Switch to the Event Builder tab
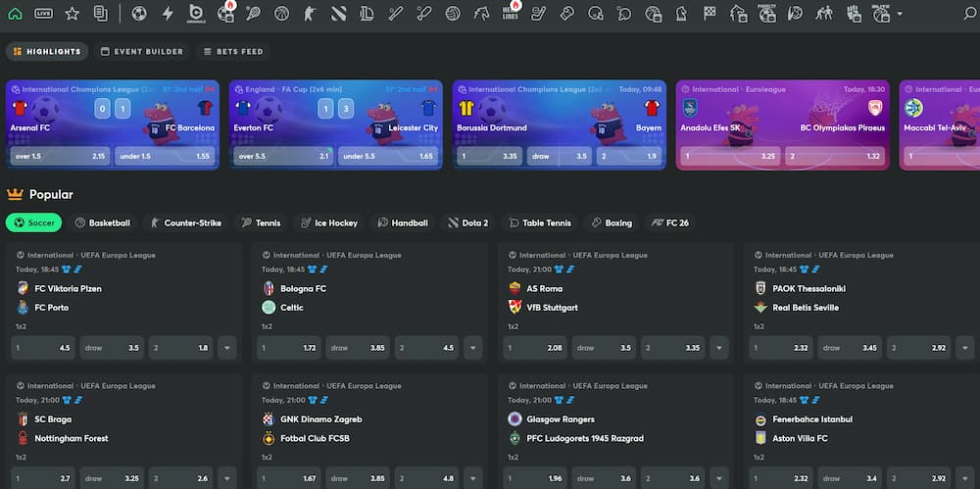This screenshot has width=980, height=489. (x=142, y=52)
